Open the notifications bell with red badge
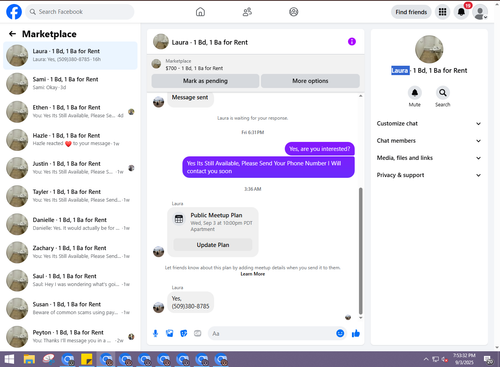This screenshot has height=367, width=500. [462, 12]
